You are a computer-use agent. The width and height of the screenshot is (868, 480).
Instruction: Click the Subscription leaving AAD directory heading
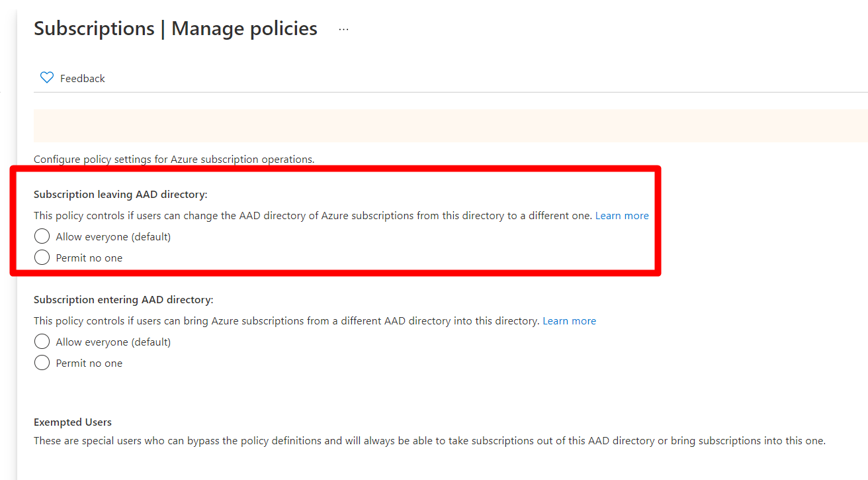tap(120, 195)
